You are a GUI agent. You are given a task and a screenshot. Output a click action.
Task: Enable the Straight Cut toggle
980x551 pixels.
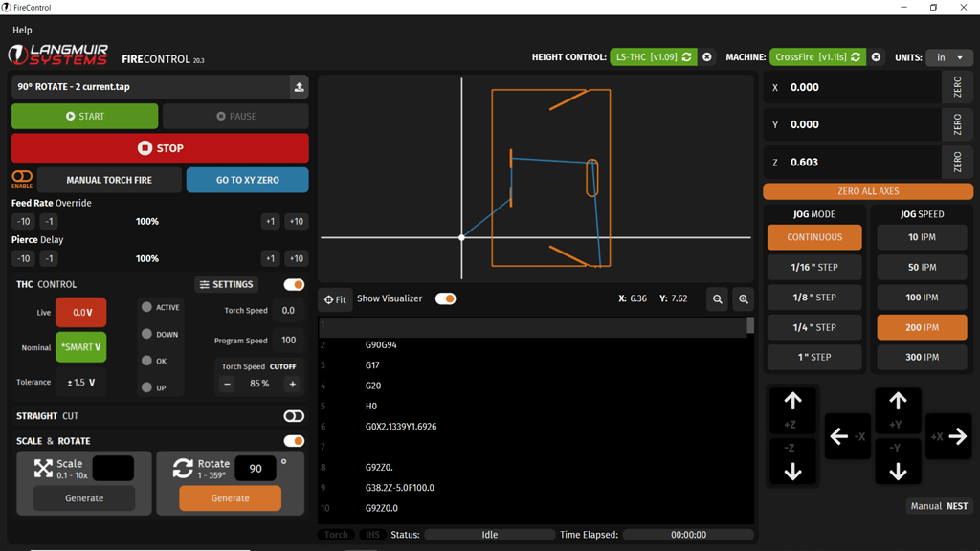click(294, 416)
